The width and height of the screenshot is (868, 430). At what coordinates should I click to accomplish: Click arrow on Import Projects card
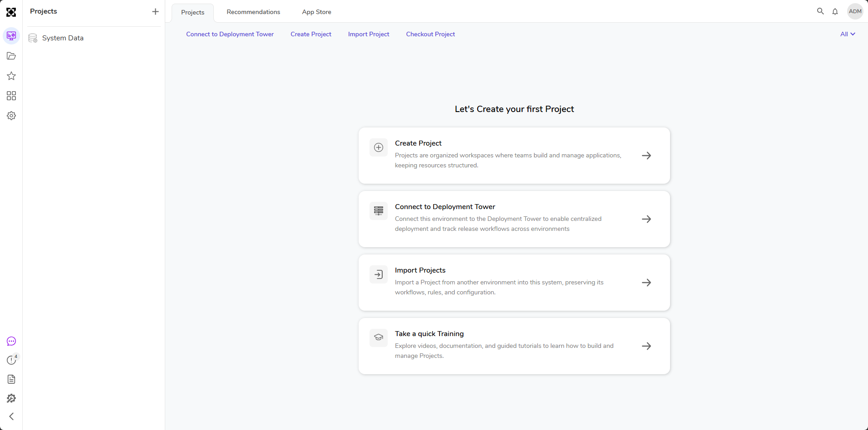646,283
